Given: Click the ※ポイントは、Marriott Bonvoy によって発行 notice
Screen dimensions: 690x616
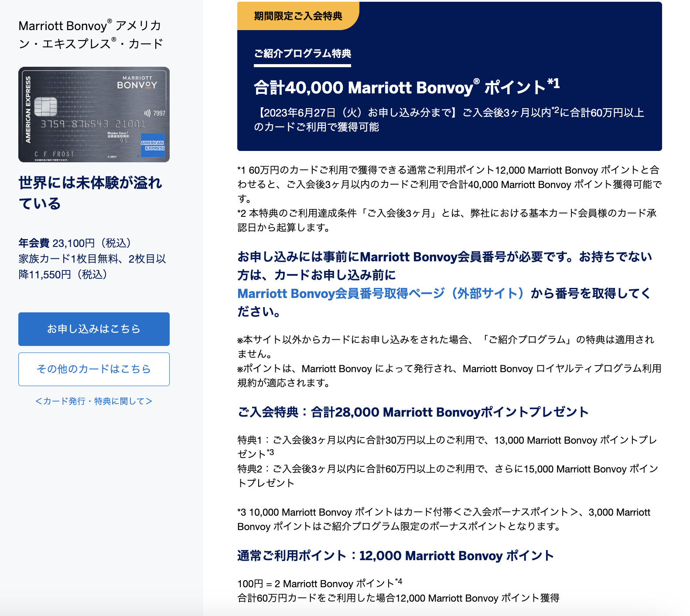Looking at the screenshot, I should click(449, 376).
